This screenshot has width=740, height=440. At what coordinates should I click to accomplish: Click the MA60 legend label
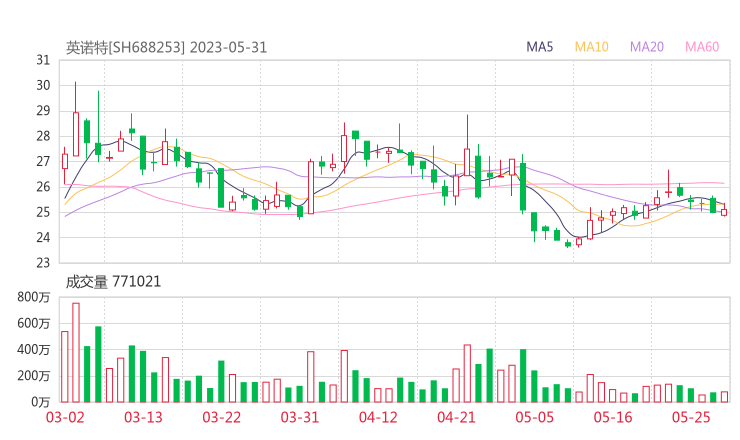click(702, 47)
